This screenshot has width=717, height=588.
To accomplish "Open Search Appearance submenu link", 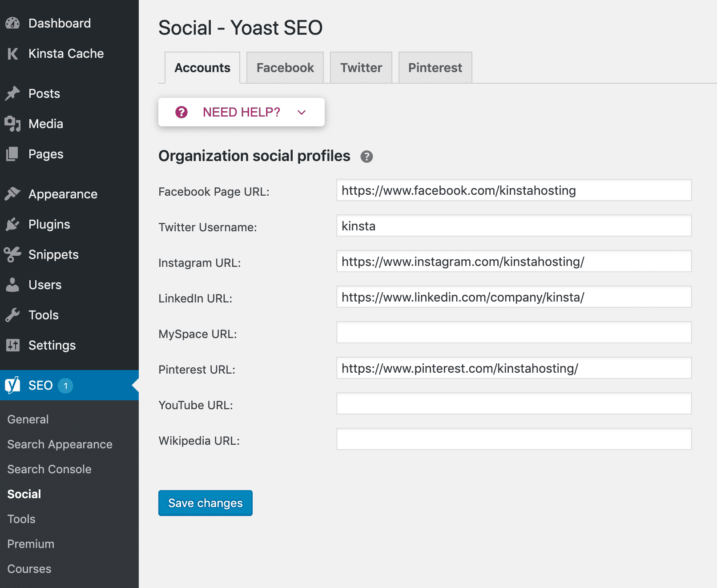I will pos(60,444).
